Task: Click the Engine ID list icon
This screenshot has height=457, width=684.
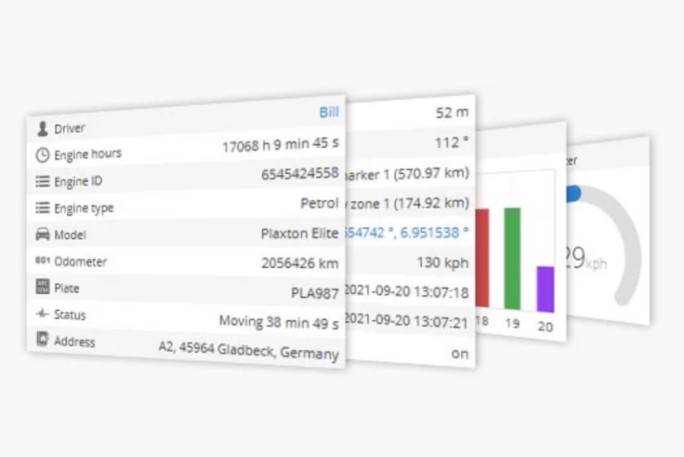Action: [42, 181]
